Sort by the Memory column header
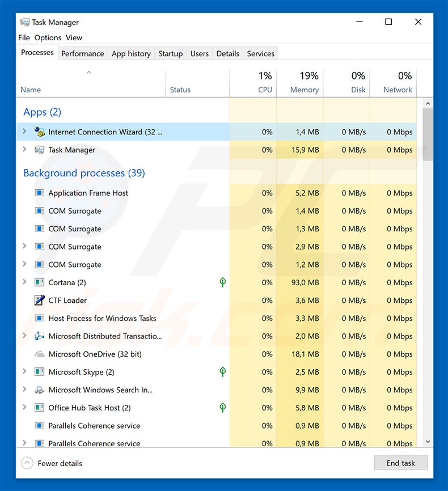Image resolution: width=448 pixels, height=491 pixels. (300, 83)
